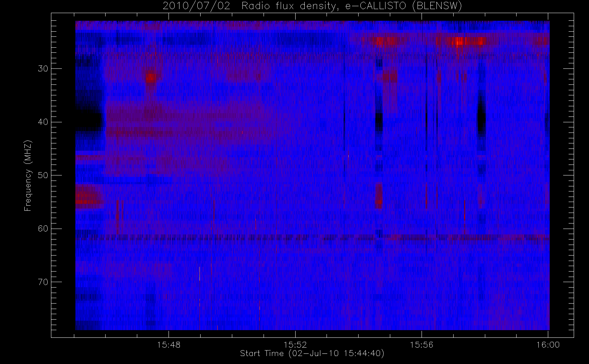Select the 40 MHz frequency tick label
The height and width of the screenshot is (364, 589).
tap(43, 122)
